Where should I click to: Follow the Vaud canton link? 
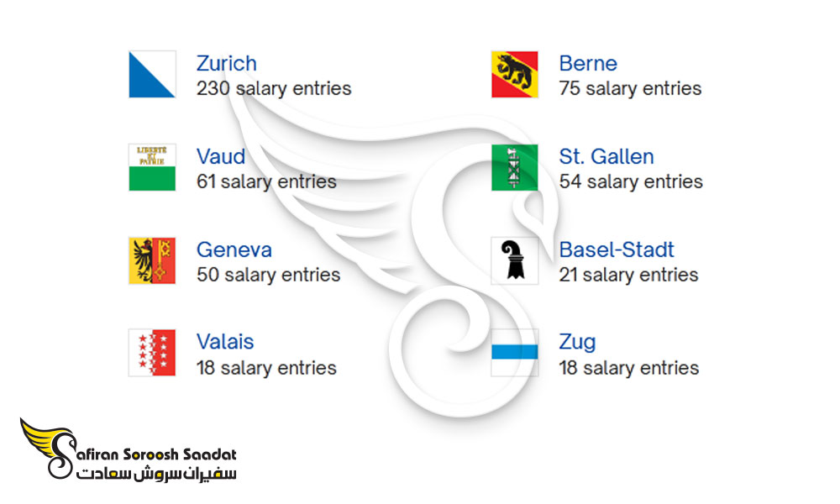pyautogui.click(x=221, y=156)
